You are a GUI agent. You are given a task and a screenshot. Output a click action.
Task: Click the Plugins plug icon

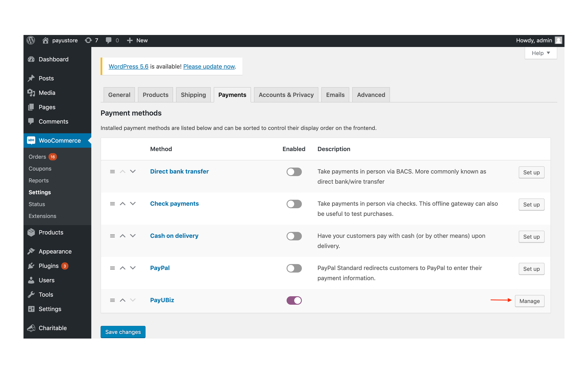31,266
